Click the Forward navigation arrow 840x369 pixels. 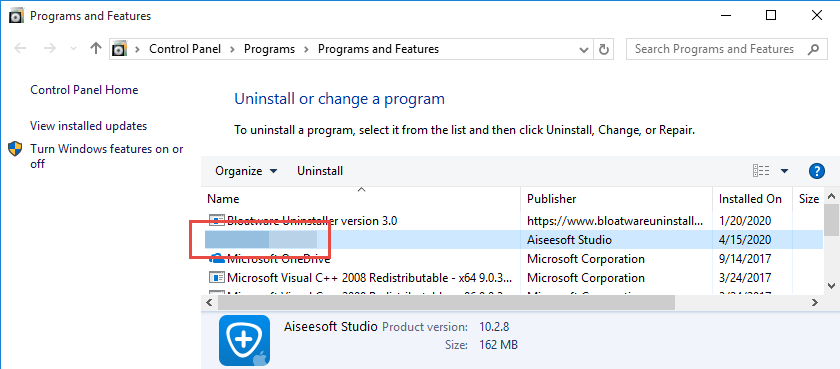coord(50,49)
